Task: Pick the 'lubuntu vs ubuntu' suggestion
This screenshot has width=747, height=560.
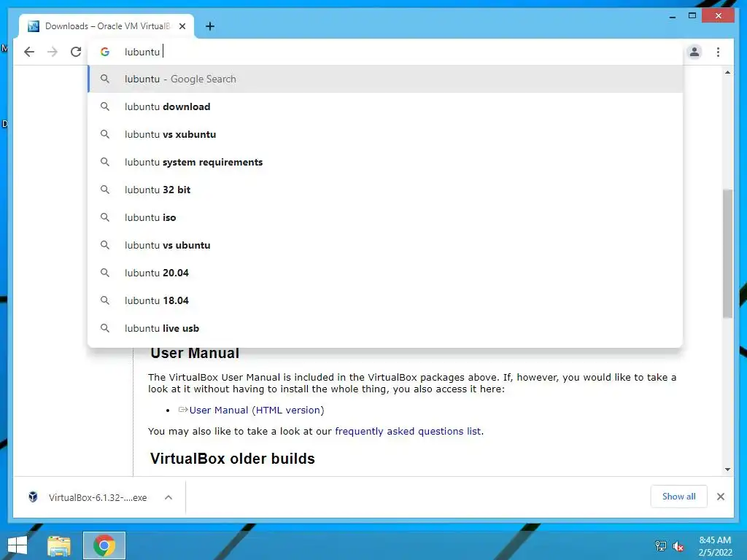Action: (x=385, y=245)
